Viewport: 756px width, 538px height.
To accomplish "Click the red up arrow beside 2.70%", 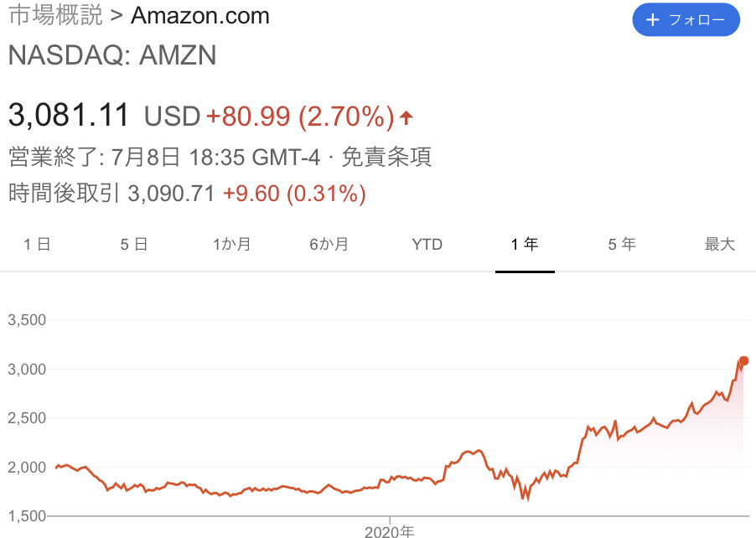I will coord(406,117).
